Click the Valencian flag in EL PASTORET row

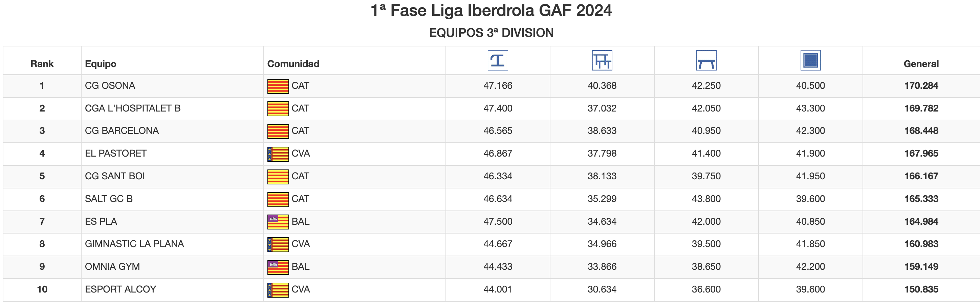pyautogui.click(x=278, y=154)
